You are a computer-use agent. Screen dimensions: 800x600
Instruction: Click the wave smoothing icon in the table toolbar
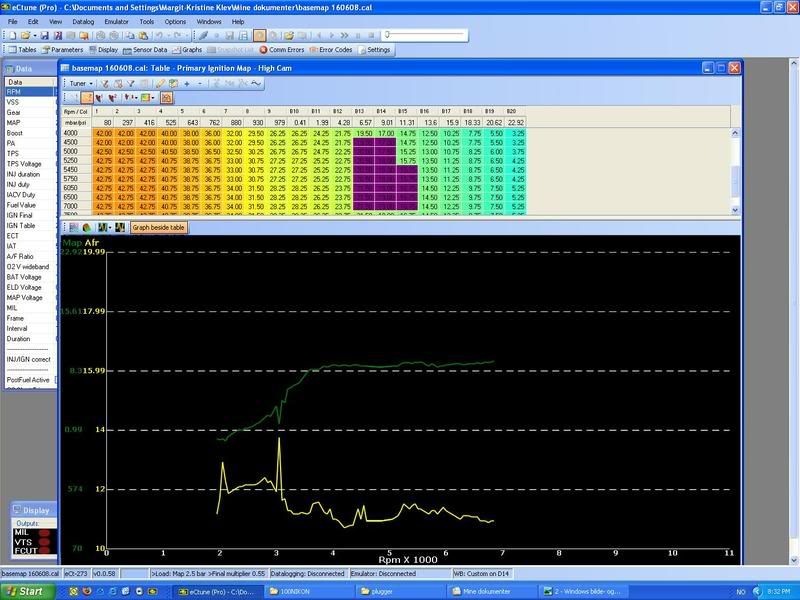click(256, 83)
